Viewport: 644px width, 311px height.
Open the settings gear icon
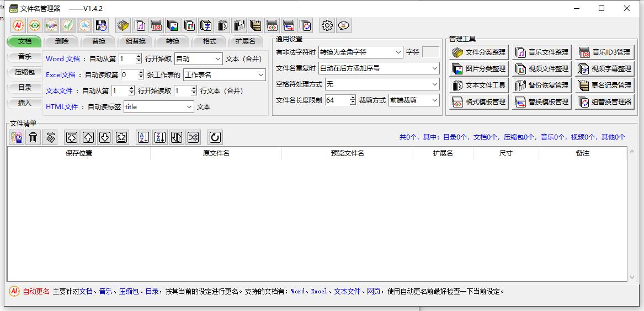pos(327,25)
